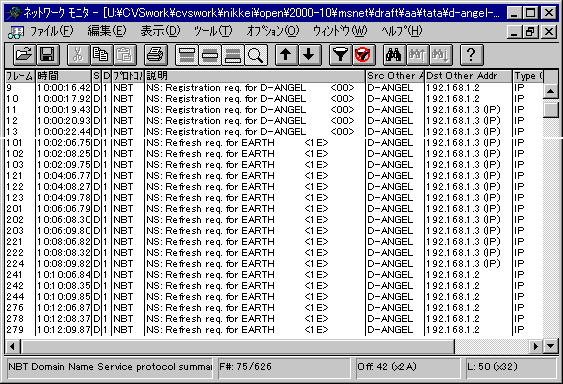The image size is (563, 384).
Task: Open the ヘルプ(H) menu
Action: 402,31
